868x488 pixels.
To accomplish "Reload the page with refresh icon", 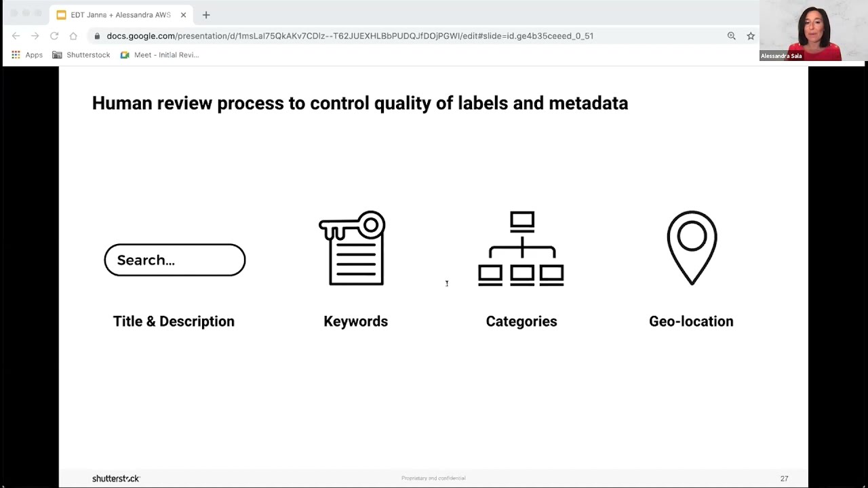I will pos(54,36).
